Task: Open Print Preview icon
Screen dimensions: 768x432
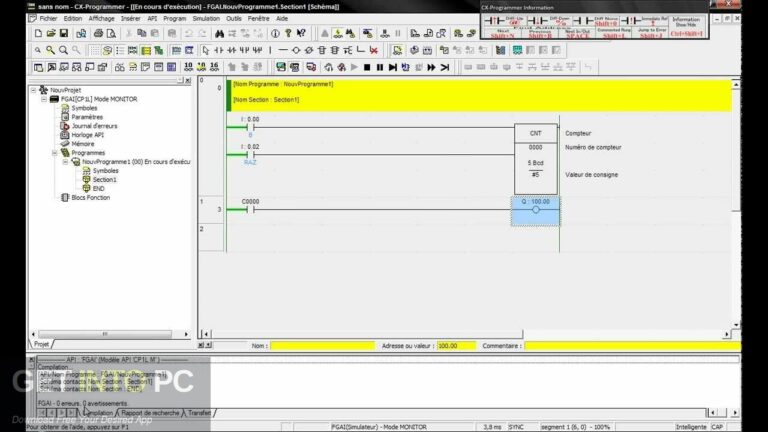Action: (112, 33)
